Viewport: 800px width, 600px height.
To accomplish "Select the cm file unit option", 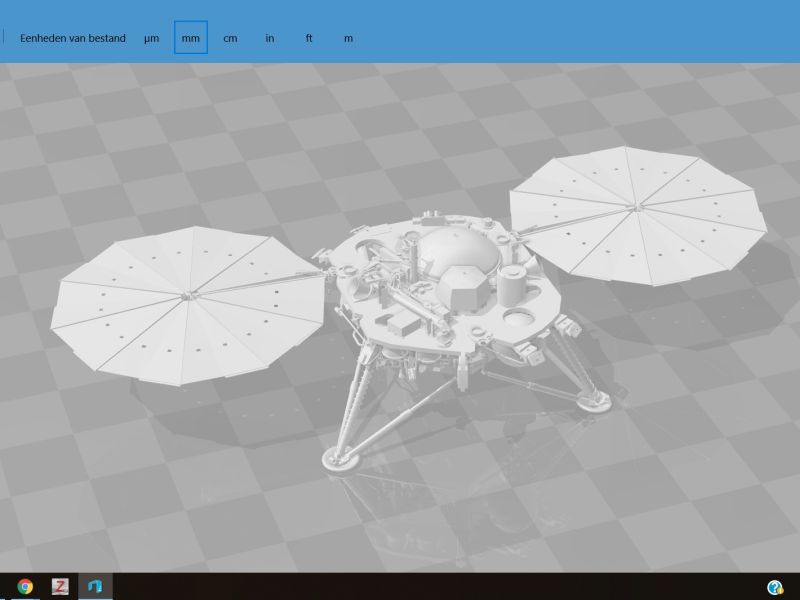I will 230,38.
